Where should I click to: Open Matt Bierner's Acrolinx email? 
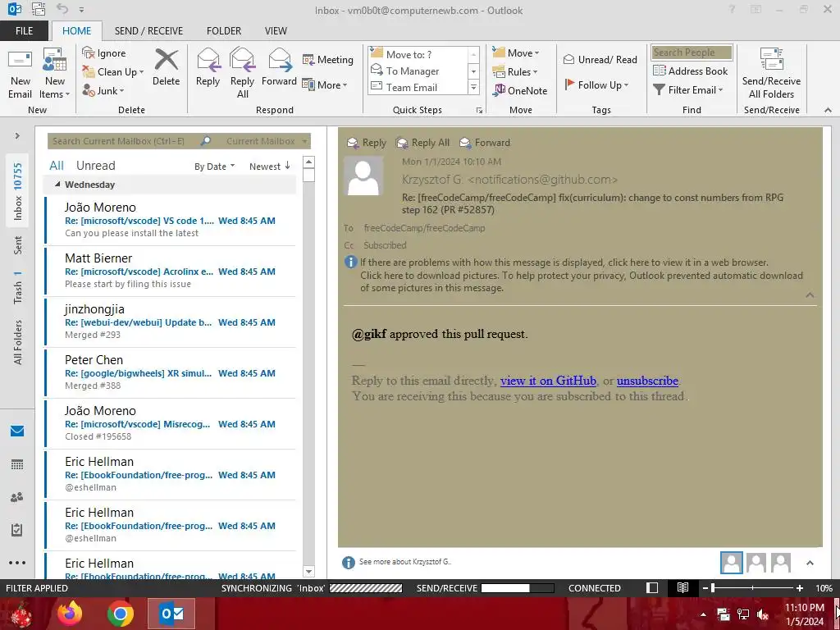[171, 271]
